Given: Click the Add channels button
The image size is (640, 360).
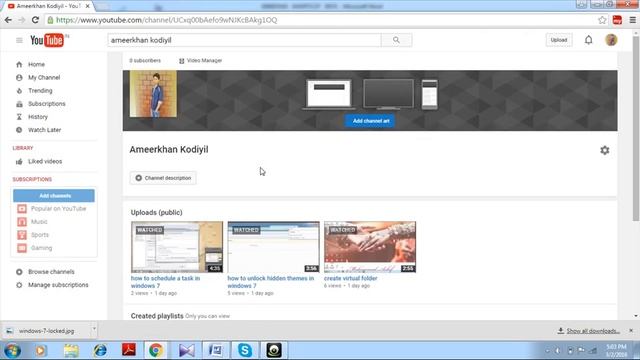Looking at the screenshot, I should coord(54,196).
